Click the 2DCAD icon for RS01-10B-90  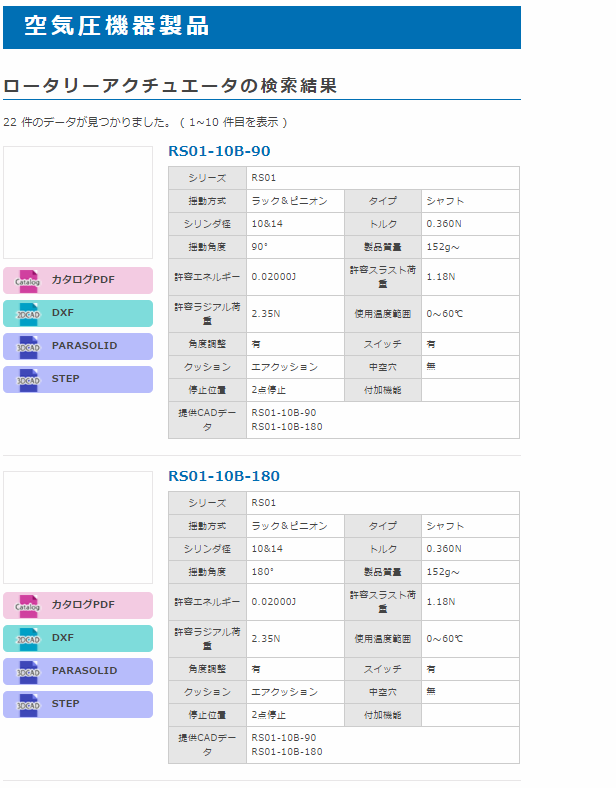tap(28, 313)
